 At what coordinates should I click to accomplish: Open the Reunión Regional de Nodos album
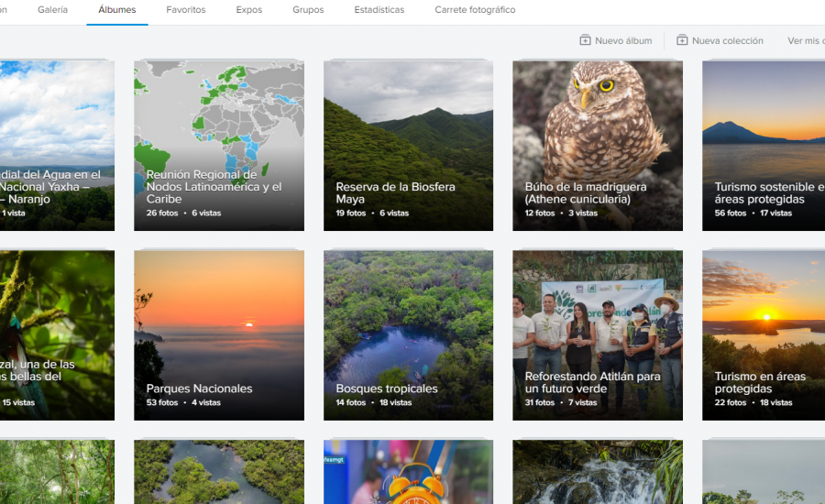tap(219, 146)
